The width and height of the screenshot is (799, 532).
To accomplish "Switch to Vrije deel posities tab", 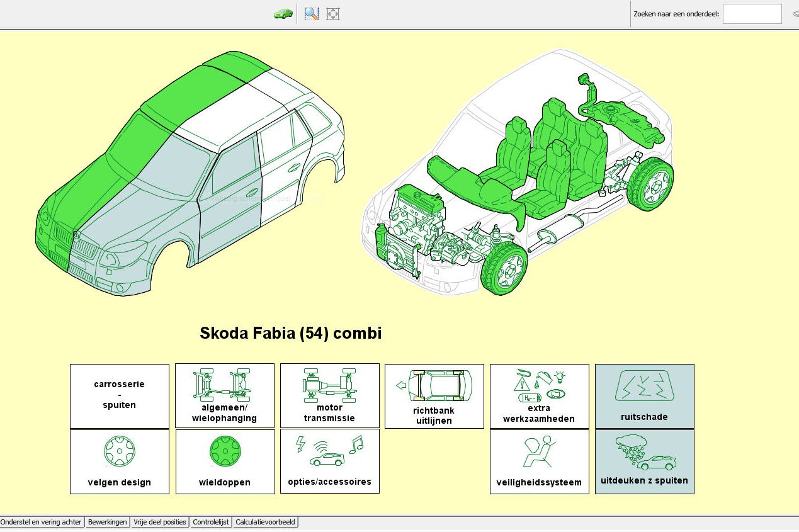I will tap(160, 522).
